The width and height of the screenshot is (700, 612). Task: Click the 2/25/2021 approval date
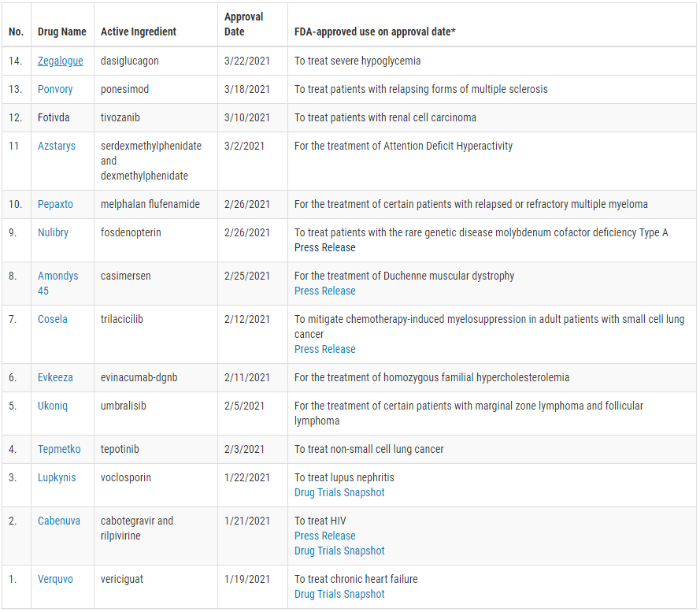[247, 276]
